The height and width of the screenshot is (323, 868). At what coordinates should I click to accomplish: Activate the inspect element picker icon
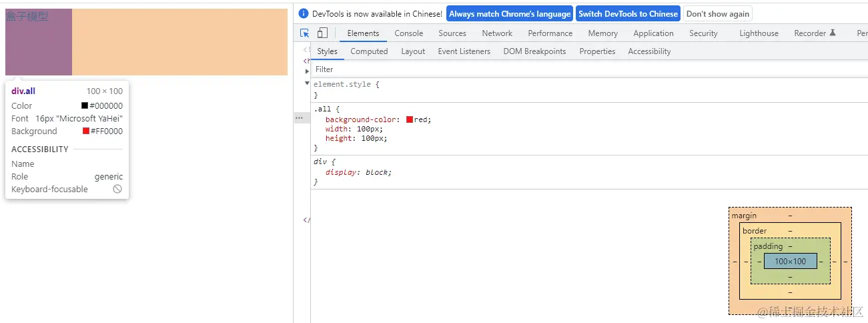tap(305, 33)
